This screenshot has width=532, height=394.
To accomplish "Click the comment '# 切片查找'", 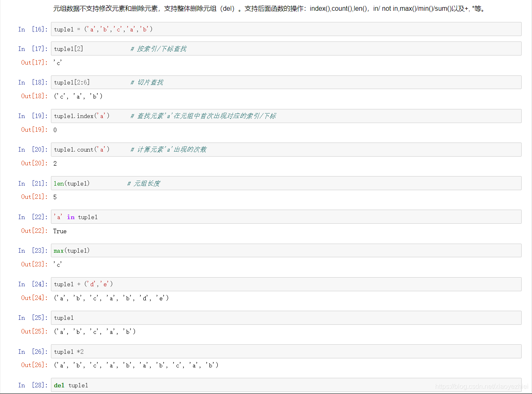I will tap(147, 82).
